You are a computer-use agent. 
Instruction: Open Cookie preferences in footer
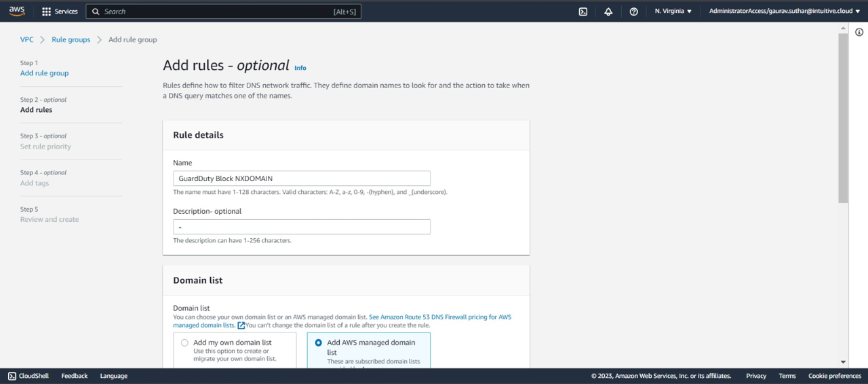coord(834,376)
